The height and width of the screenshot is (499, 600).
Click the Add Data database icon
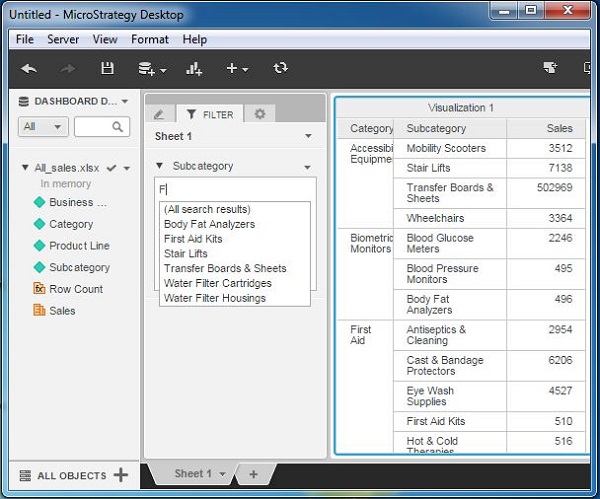click(146, 69)
